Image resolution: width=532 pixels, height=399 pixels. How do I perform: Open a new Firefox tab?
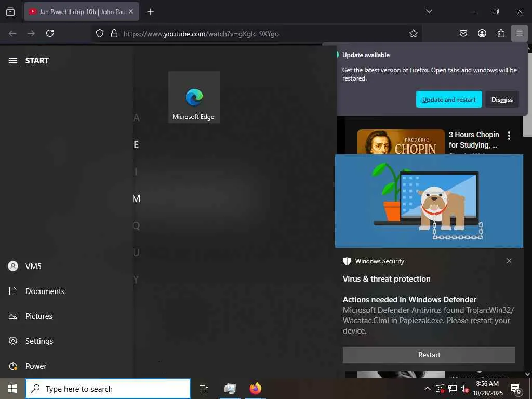coord(150,12)
